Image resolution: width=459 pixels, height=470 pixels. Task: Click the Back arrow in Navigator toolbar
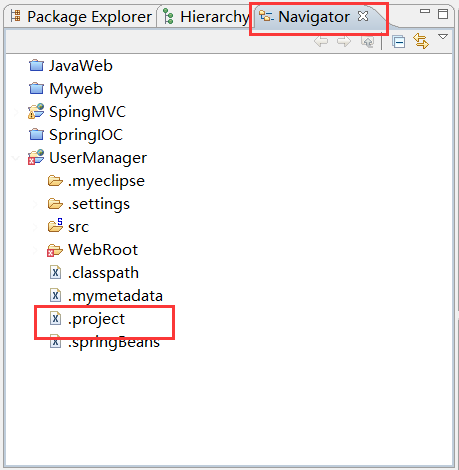321,41
